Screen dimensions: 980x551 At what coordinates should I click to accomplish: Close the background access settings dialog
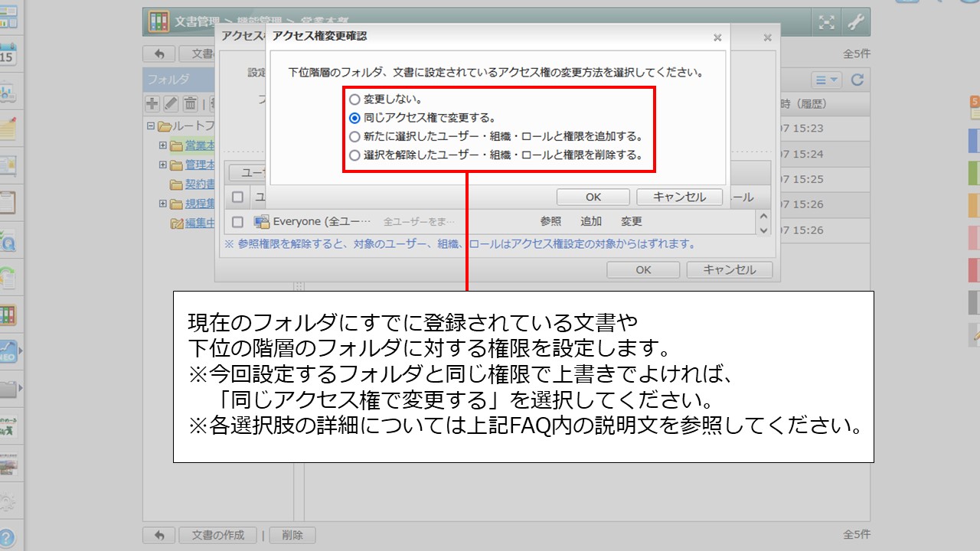(x=767, y=37)
